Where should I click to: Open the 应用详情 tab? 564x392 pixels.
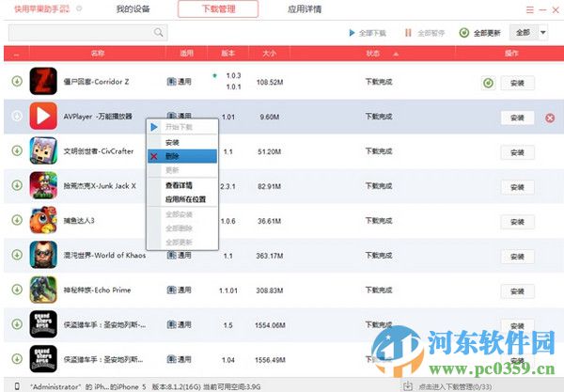305,9
